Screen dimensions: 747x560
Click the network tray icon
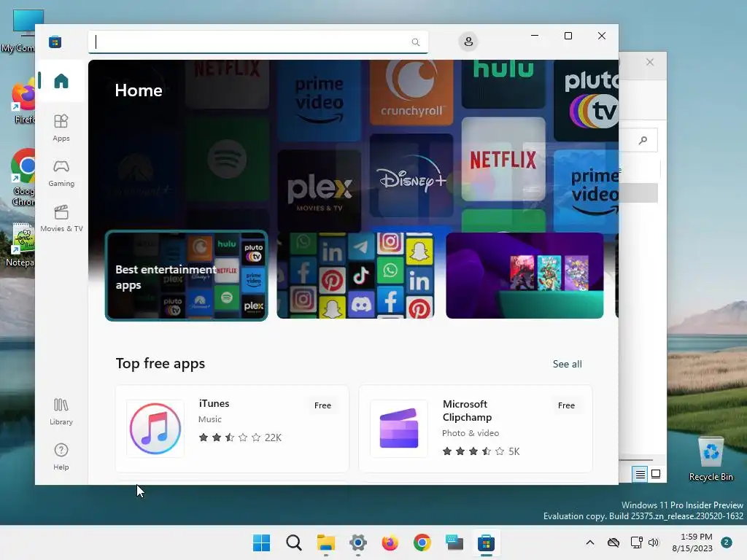(636, 542)
